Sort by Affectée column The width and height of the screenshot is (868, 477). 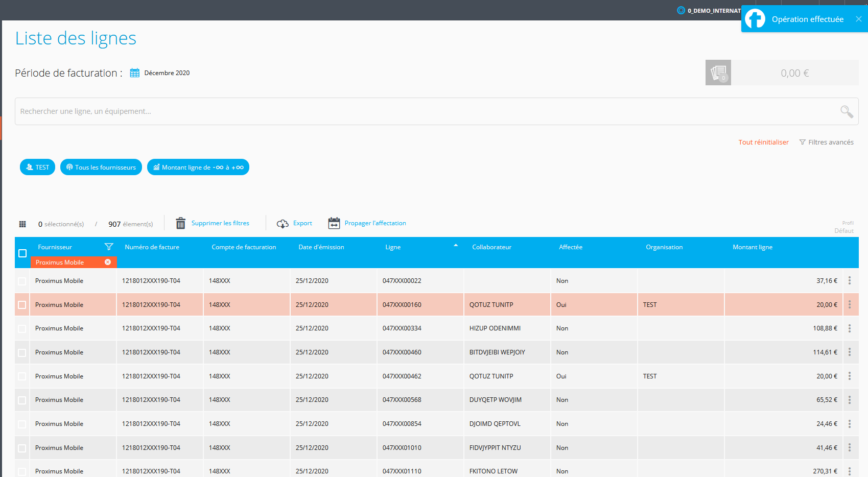pos(571,247)
